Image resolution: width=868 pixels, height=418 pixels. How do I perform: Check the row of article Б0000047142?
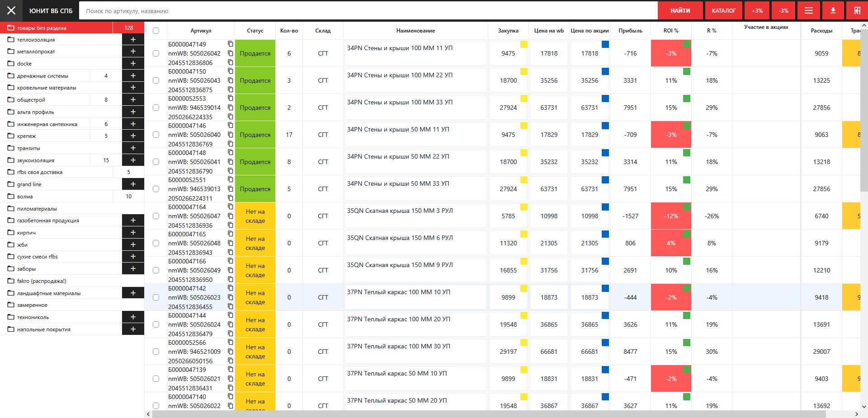coord(156,297)
